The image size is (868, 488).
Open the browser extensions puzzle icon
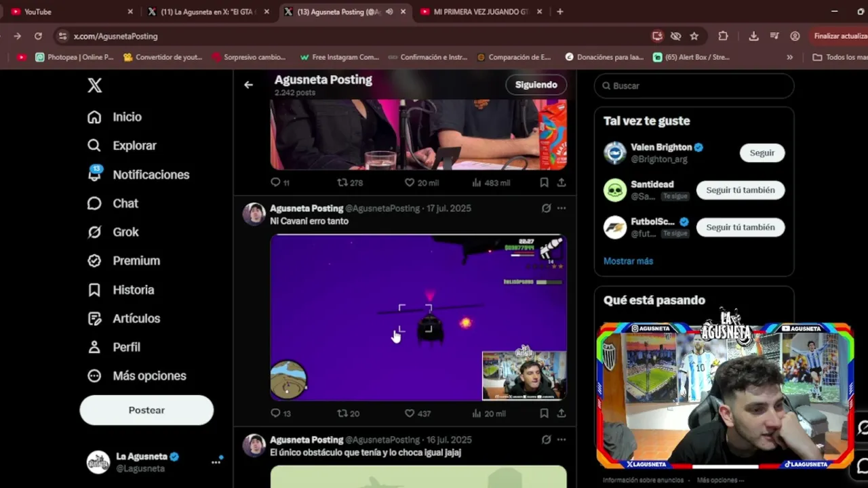pyautogui.click(x=723, y=36)
